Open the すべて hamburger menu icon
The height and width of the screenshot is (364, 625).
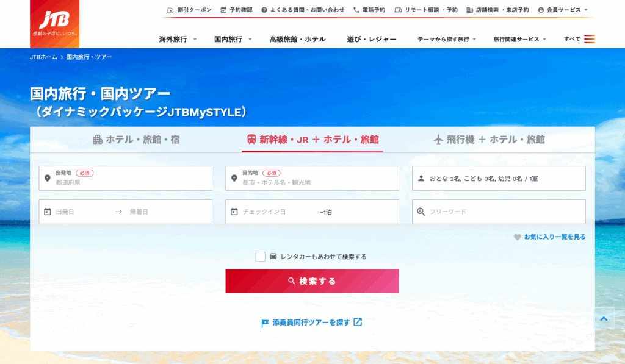[x=590, y=39]
